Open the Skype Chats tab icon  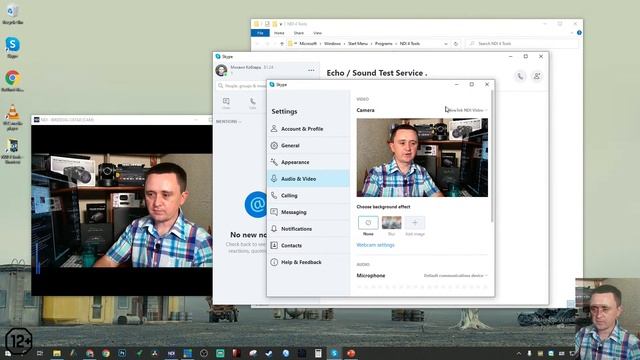click(226, 103)
